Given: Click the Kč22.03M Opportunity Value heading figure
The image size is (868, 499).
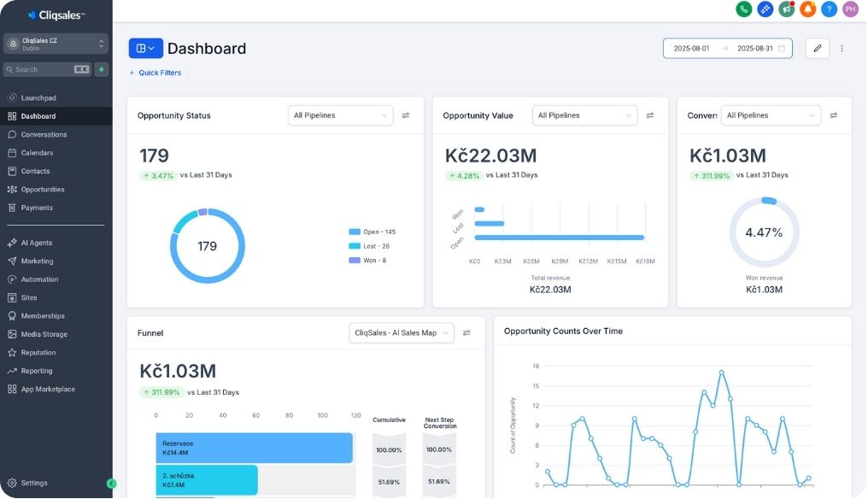Looking at the screenshot, I should (x=490, y=156).
